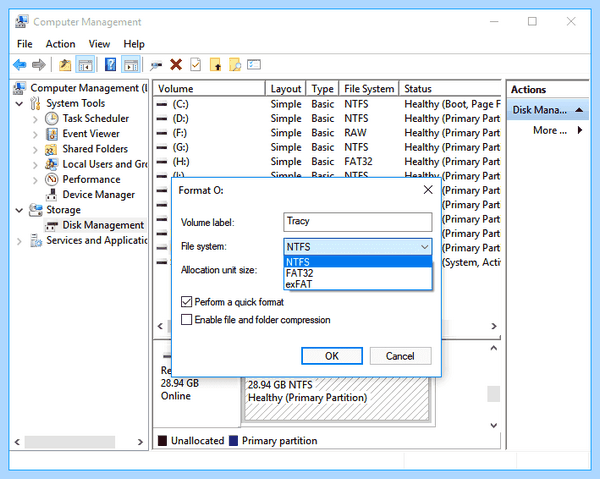Open the View menu

99,44
